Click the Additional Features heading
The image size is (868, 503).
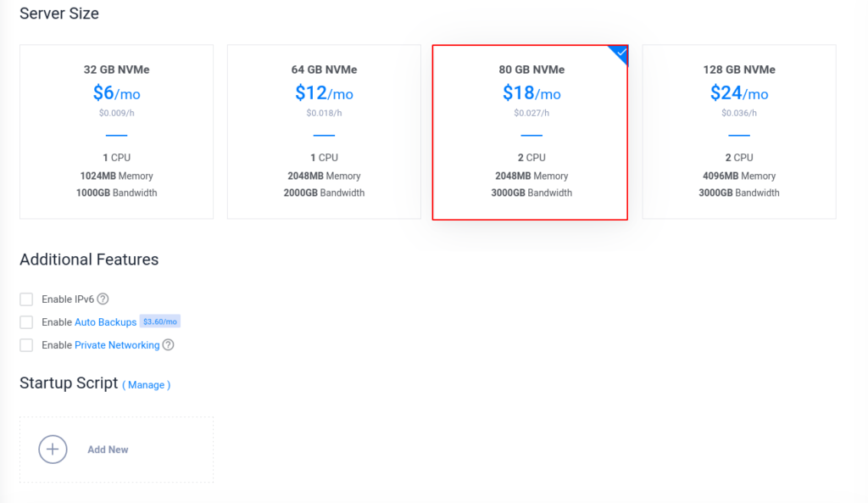pos(89,260)
